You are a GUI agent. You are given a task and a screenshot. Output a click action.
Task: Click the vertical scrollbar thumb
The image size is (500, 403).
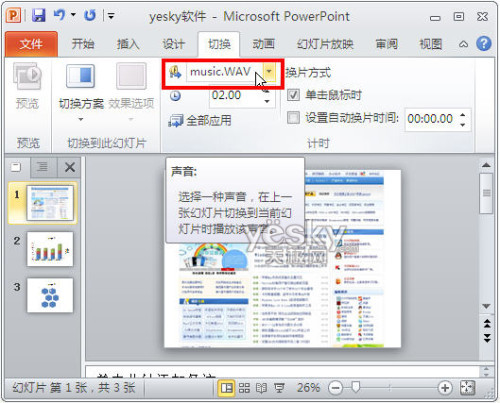pos(486,193)
